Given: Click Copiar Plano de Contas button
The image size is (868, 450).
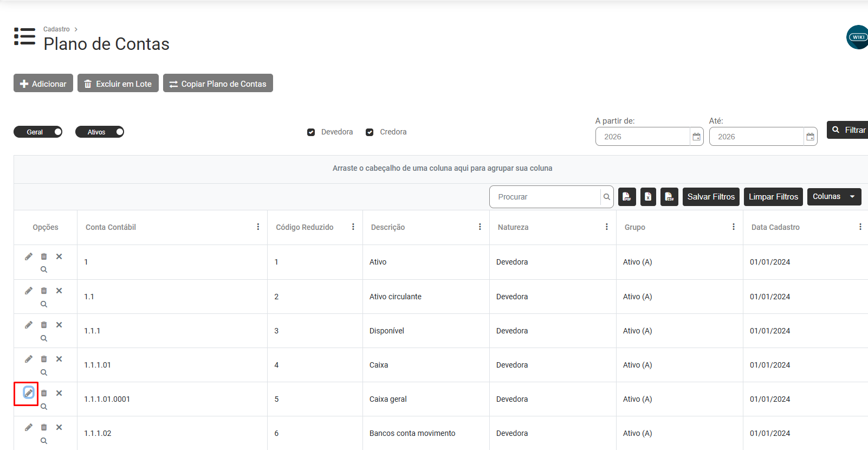Looking at the screenshot, I should point(218,83).
